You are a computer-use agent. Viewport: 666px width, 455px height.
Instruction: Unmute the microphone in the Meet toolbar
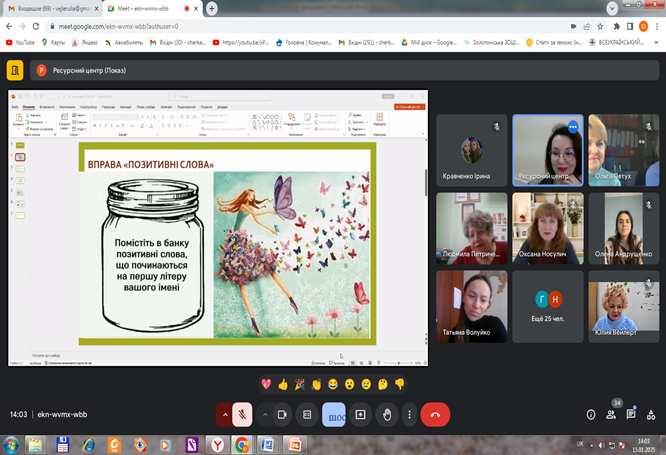[x=242, y=415]
